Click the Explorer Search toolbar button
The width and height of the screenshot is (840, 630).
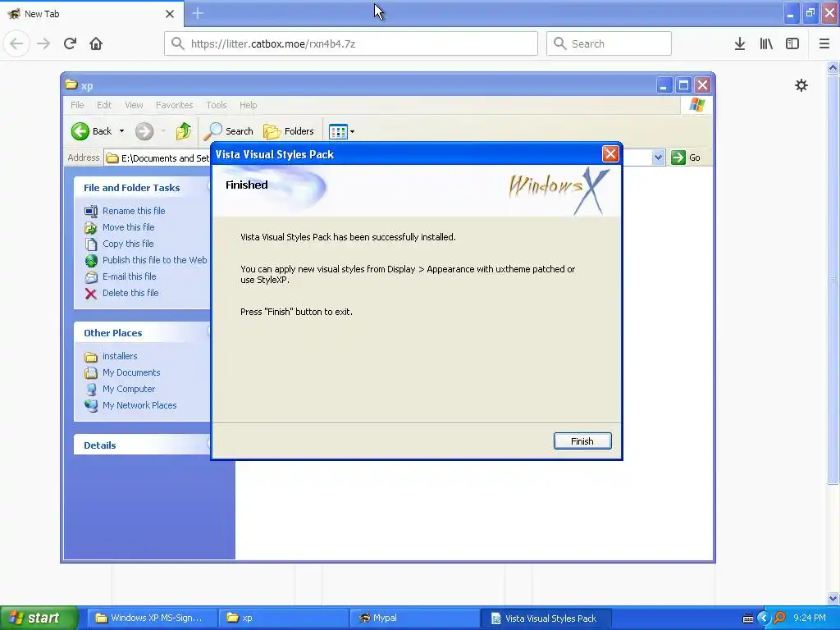pos(230,131)
